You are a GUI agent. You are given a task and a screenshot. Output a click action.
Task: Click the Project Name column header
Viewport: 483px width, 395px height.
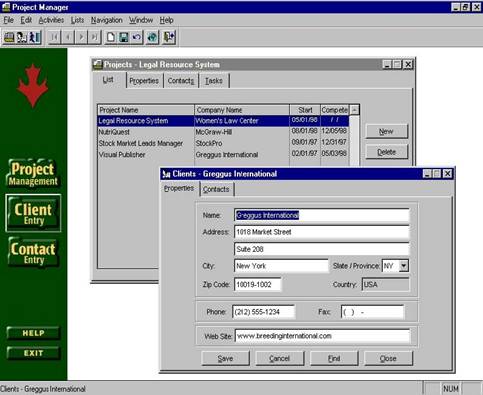click(x=146, y=110)
